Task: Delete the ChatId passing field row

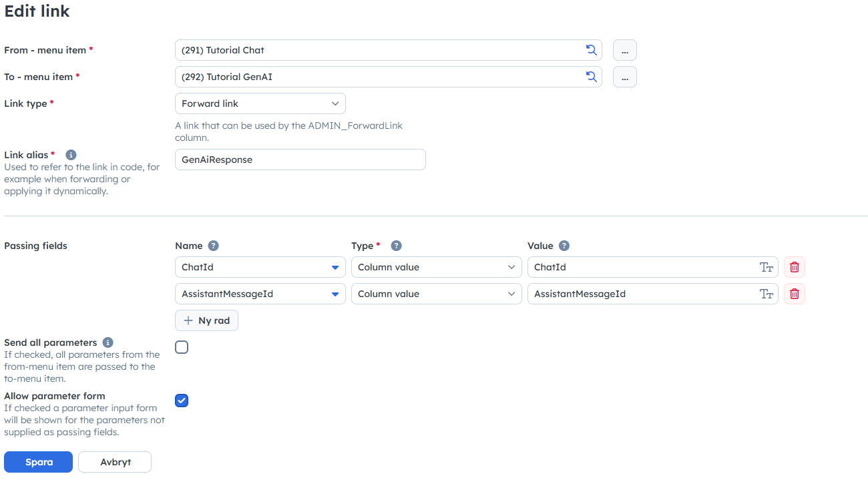Action: 795,267
